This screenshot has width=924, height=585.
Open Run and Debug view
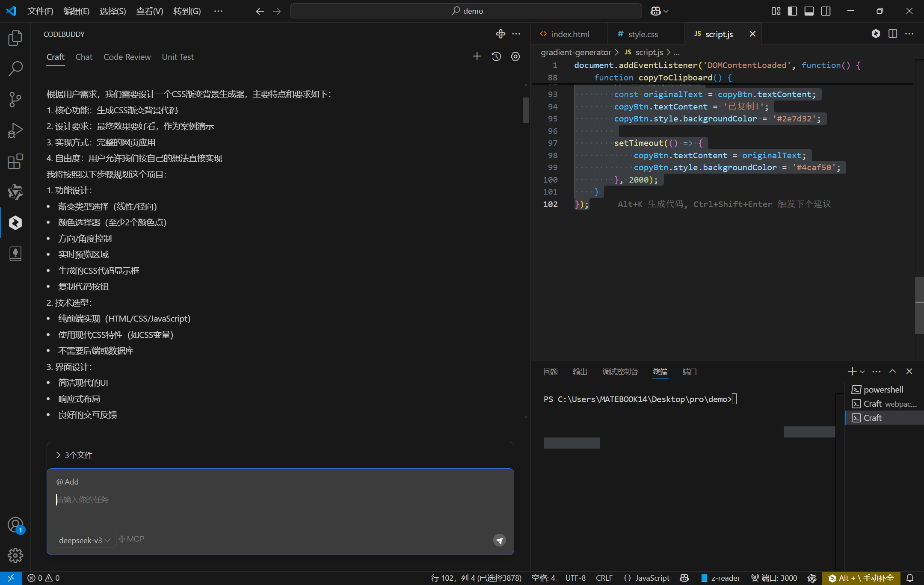15,130
